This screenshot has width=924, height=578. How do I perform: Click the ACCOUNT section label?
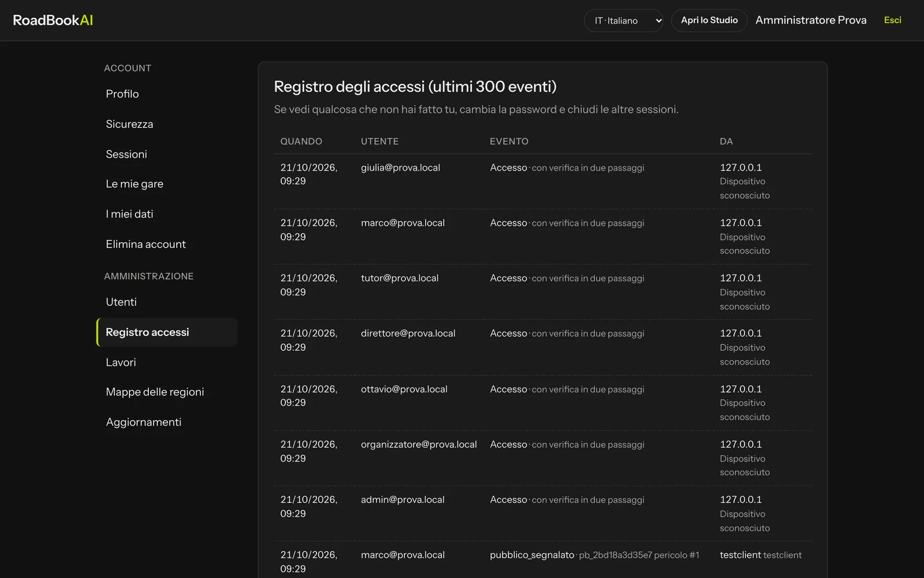point(128,68)
